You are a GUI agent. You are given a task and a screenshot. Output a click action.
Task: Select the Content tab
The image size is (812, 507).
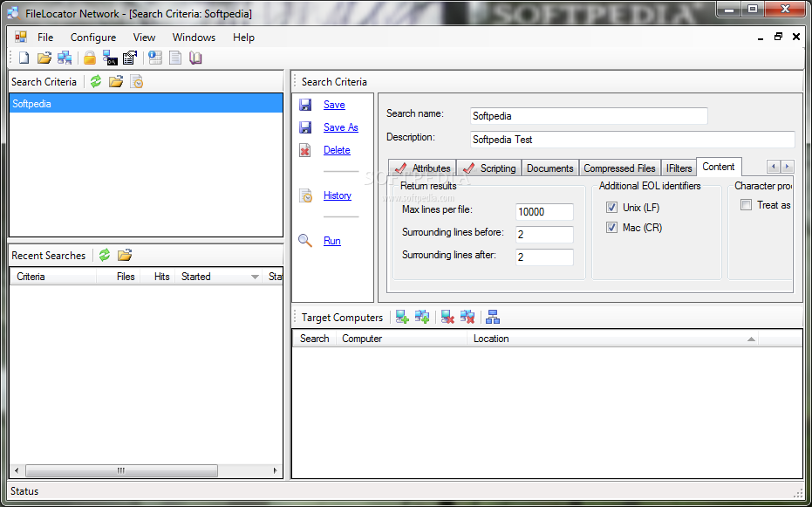point(719,167)
